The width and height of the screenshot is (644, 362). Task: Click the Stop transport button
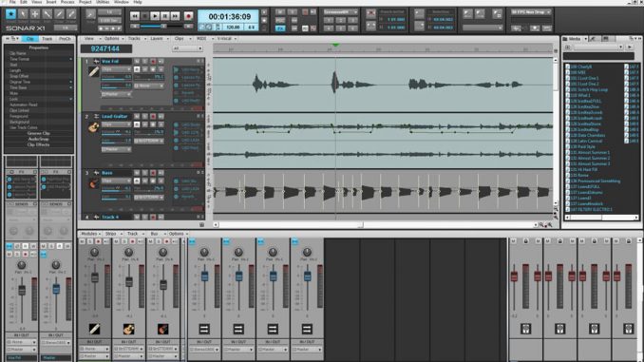[144, 16]
